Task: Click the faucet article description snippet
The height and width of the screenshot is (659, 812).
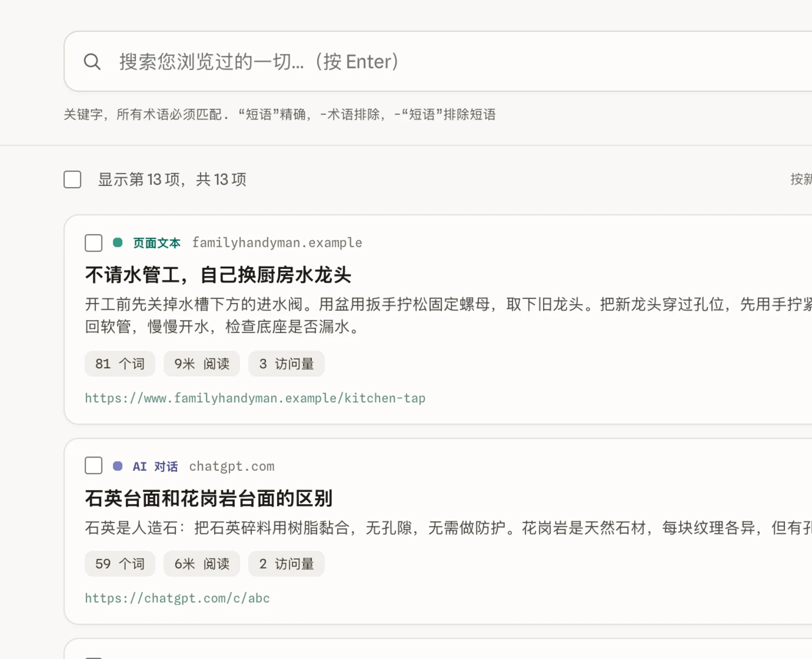Action: pos(448,316)
